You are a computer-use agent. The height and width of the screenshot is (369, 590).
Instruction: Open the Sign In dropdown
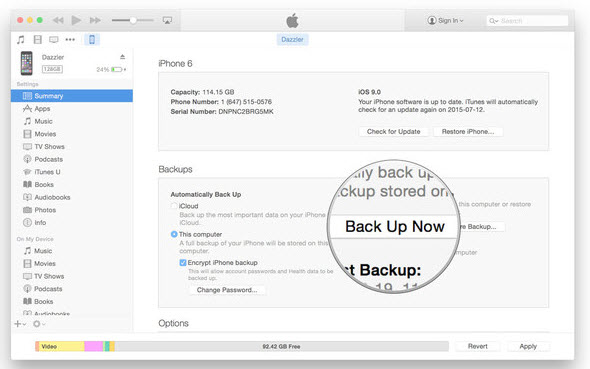click(x=446, y=20)
